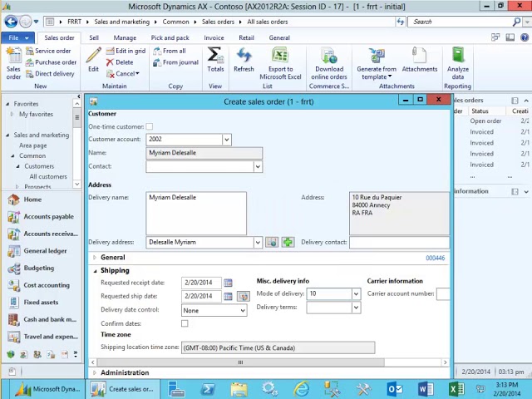The image size is (532, 399).
Task: Click the dialog horizontal scrollbar
Action: 240,362
